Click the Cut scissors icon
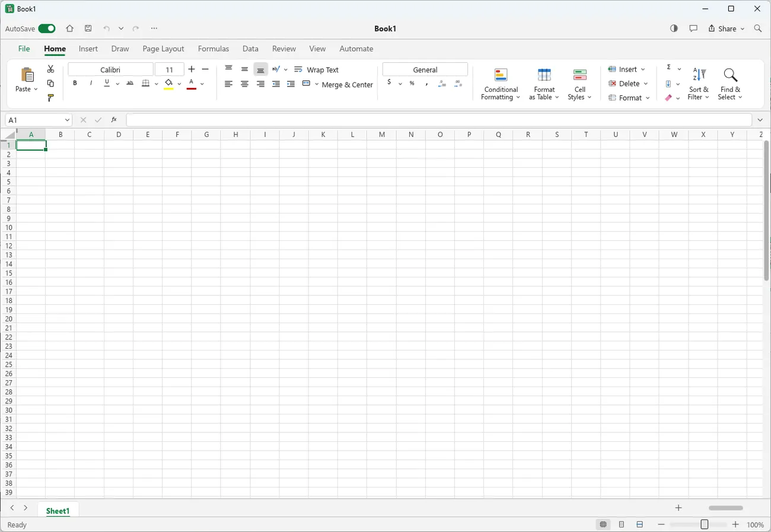 tap(50, 69)
